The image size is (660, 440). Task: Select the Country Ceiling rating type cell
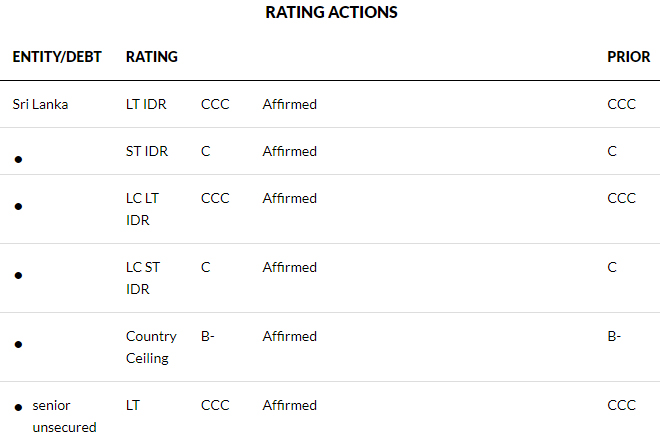tap(151, 347)
